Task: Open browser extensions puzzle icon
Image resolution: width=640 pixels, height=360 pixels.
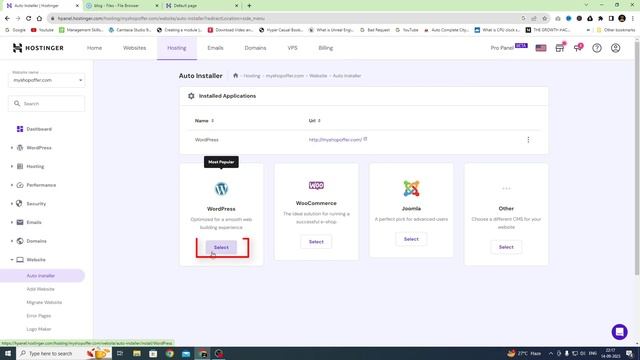Action: [600, 18]
